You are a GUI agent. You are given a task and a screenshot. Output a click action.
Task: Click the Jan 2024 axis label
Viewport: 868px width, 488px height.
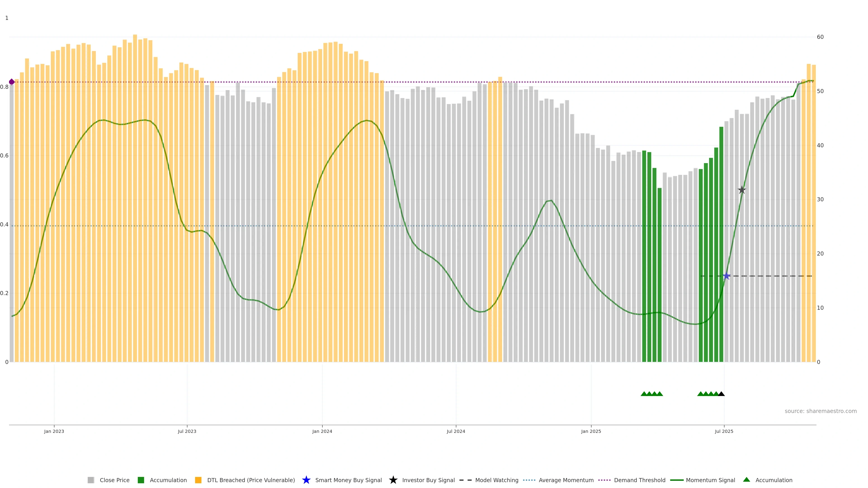(322, 432)
